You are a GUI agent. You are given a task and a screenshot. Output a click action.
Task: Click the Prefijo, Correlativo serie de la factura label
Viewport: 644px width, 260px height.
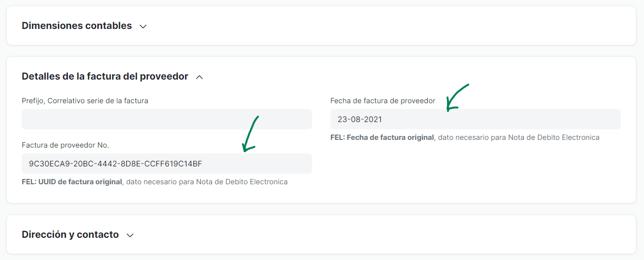(x=85, y=101)
